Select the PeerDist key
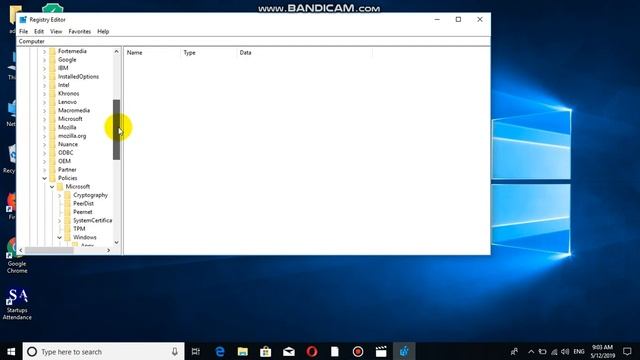640x360 pixels. (84, 203)
